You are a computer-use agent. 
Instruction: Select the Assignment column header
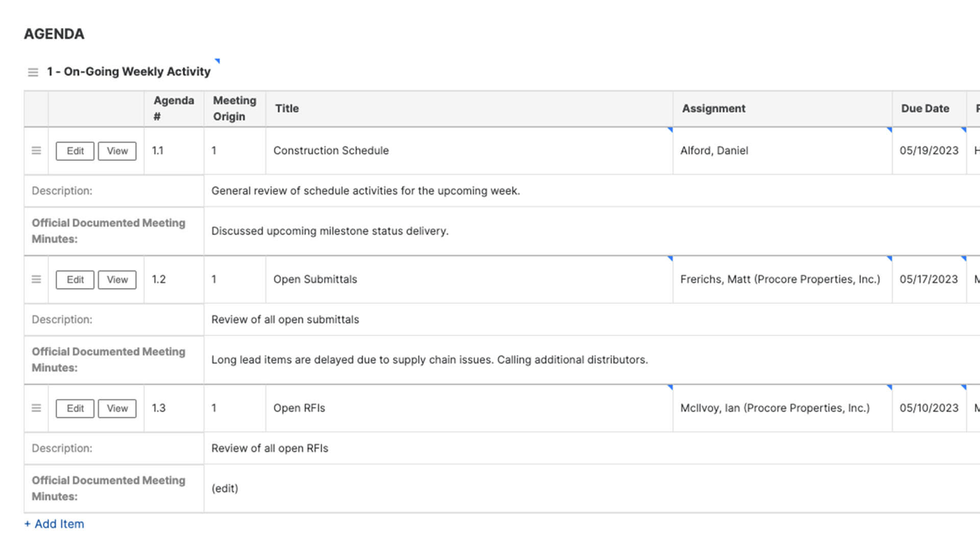[714, 108]
